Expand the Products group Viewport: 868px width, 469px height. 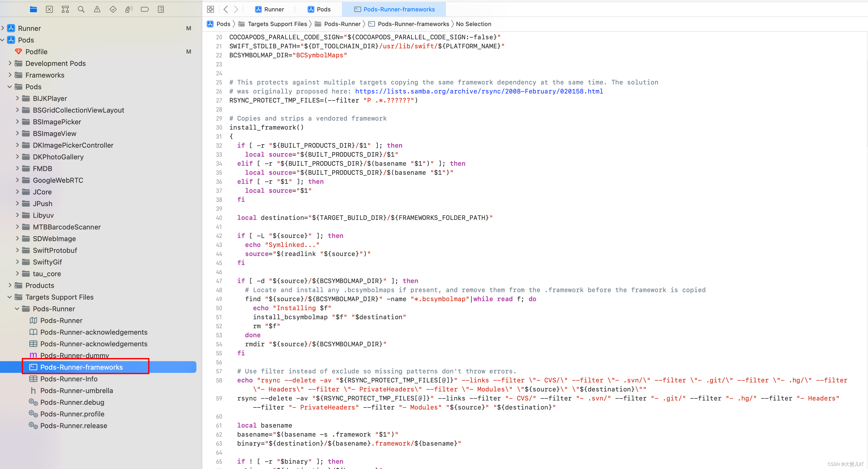[x=10, y=285]
